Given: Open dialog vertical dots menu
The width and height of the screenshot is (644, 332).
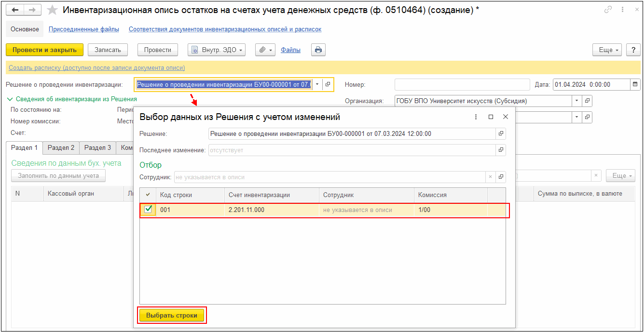Looking at the screenshot, I should click(x=476, y=117).
